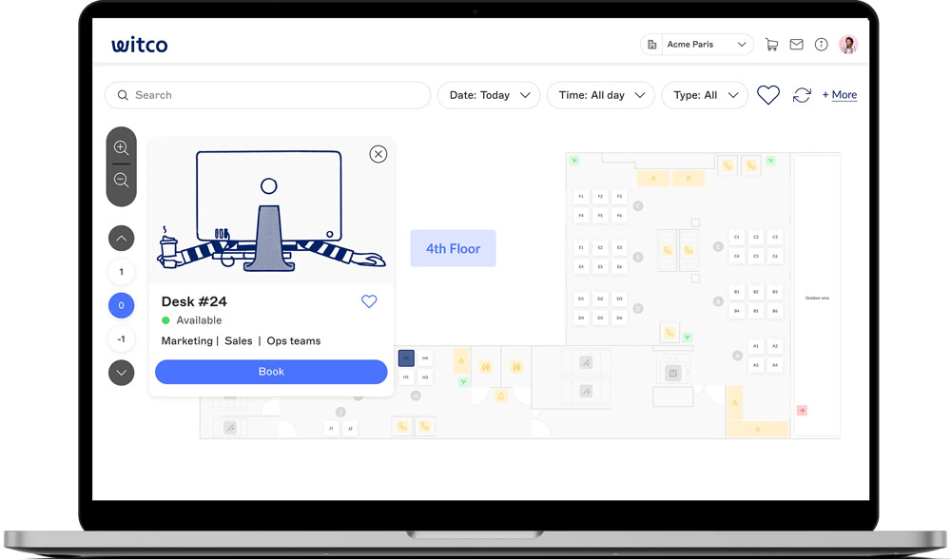Image resolution: width=951 pixels, height=560 pixels.
Task: Zoom in on the floor map
Action: point(121,148)
